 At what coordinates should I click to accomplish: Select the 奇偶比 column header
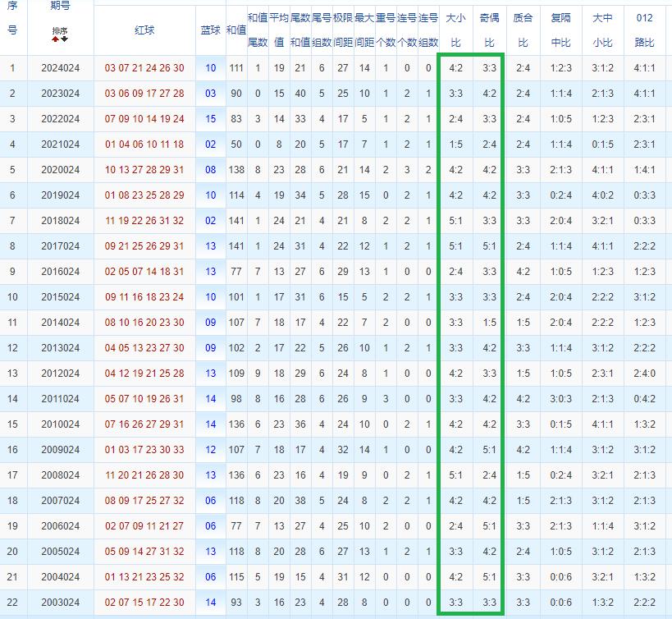pos(489,30)
